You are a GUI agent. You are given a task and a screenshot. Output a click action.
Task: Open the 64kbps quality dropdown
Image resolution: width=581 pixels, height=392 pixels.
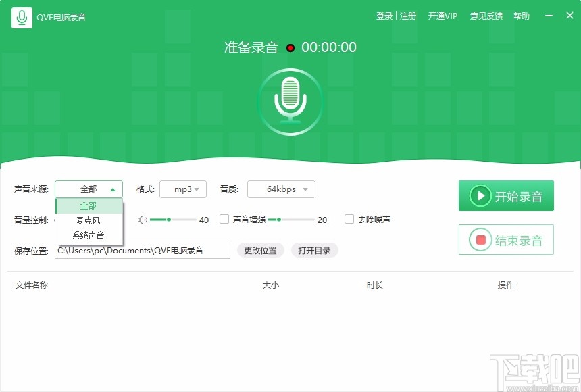coord(280,189)
